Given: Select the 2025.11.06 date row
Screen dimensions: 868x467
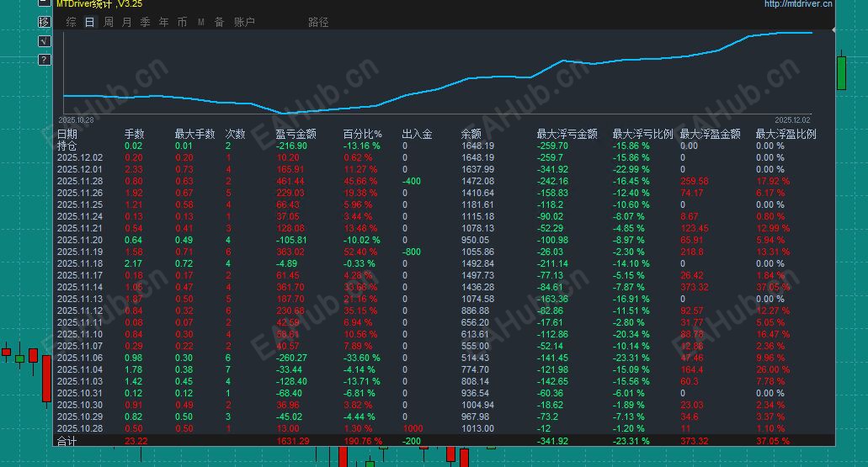Looking at the screenshot, I should click(x=80, y=358).
